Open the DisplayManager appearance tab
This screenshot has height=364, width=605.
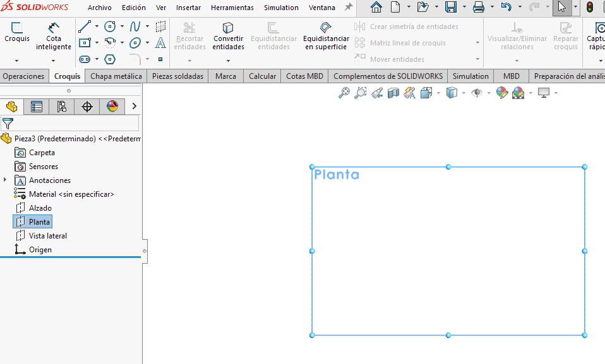112,107
